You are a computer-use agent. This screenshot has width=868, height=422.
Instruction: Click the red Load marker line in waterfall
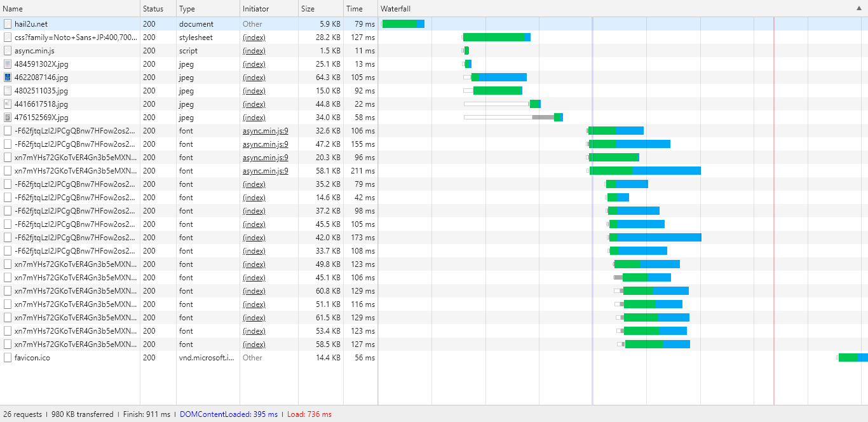coord(773,191)
